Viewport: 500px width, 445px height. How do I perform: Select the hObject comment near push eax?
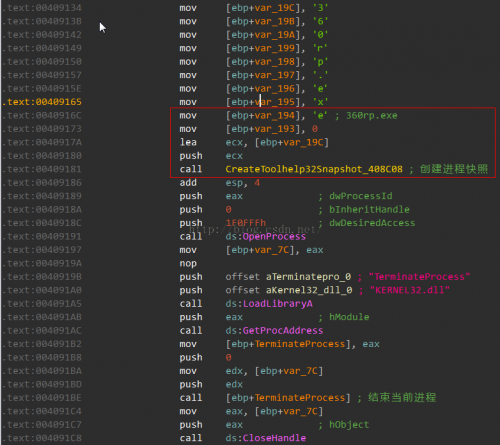tap(349, 424)
